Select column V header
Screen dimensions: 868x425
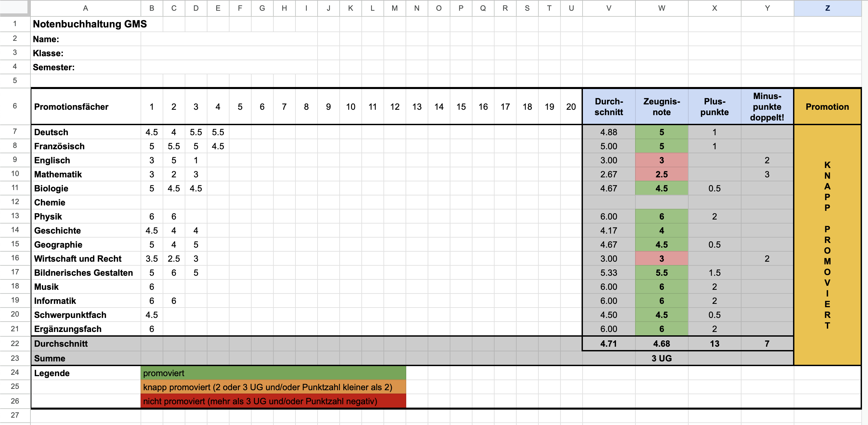click(609, 8)
